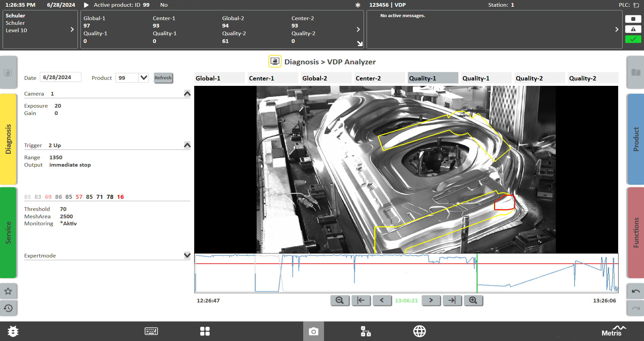Toggle the warning triangle status indicator
This screenshot has width=644, height=341.
click(633, 29)
